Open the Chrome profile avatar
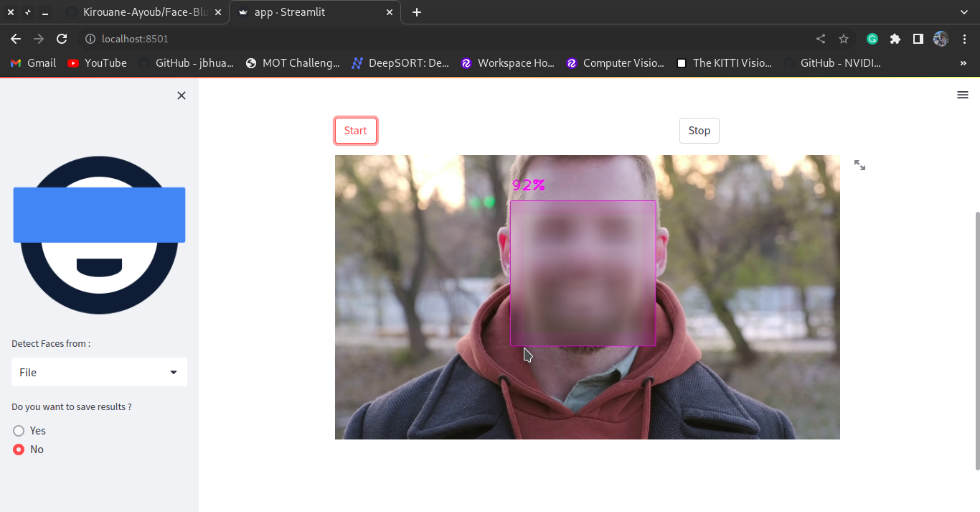The image size is (980, 512). pyautogui.click(x=940, y=39)
